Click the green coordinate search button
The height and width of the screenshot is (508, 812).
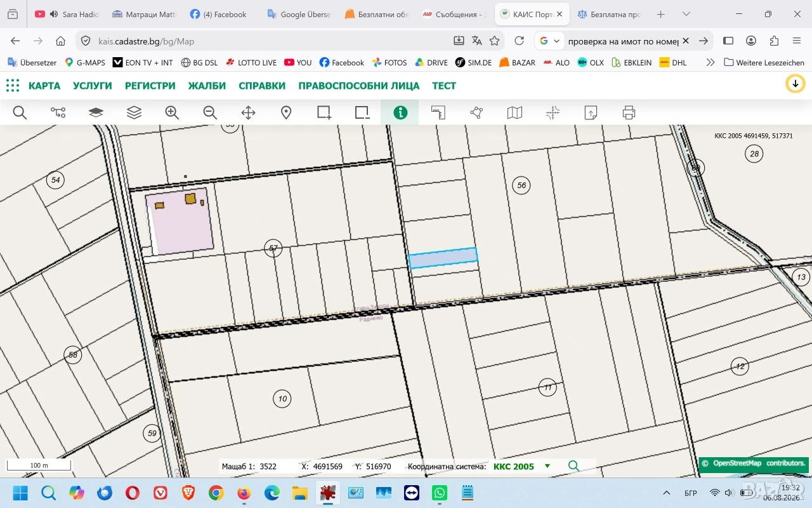pyautogui.click(x=573, y=466)
